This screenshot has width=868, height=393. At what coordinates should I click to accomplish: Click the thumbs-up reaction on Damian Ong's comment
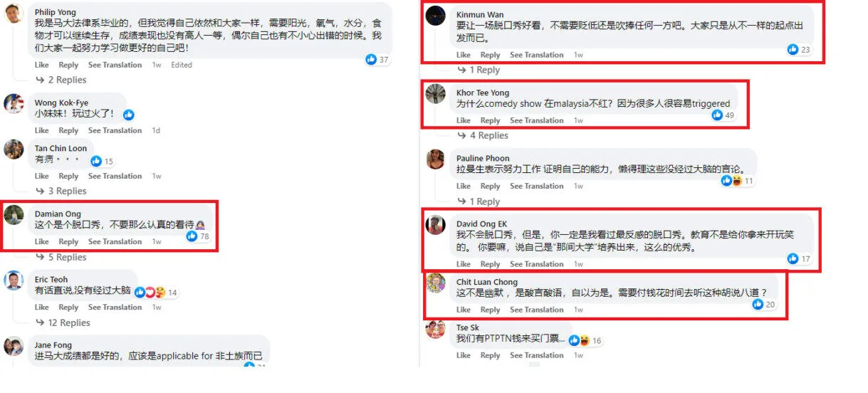(x=192, y=236)
